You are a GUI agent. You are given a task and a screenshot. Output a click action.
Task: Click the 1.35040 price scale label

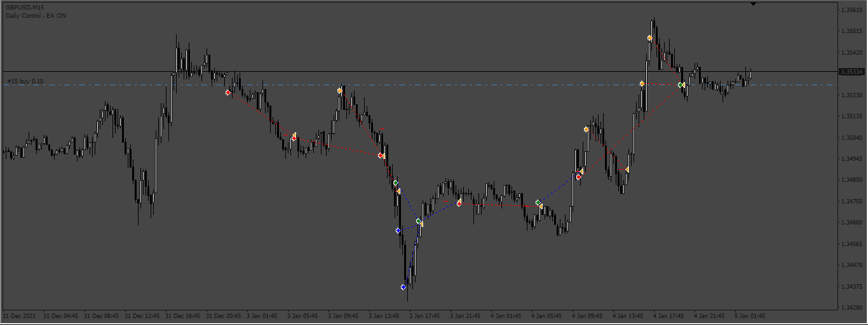(852, 138)
